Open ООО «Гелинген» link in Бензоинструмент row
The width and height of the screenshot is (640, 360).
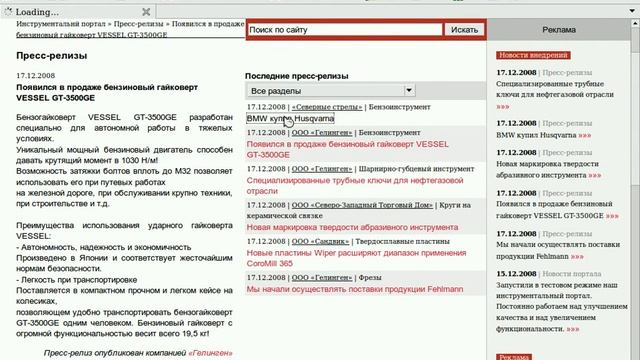(322, 133)
